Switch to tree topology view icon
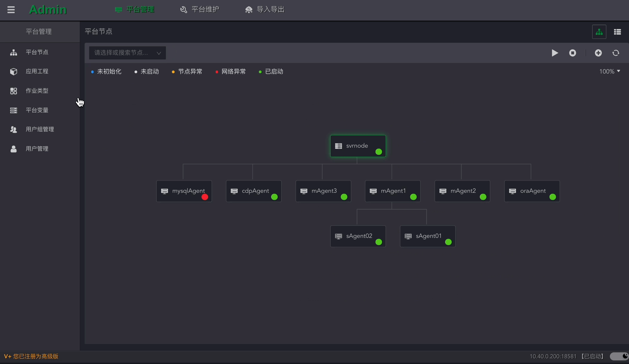The width and height of the screenshot is (629, 364). pyautogui.click(x=599, y=32)
